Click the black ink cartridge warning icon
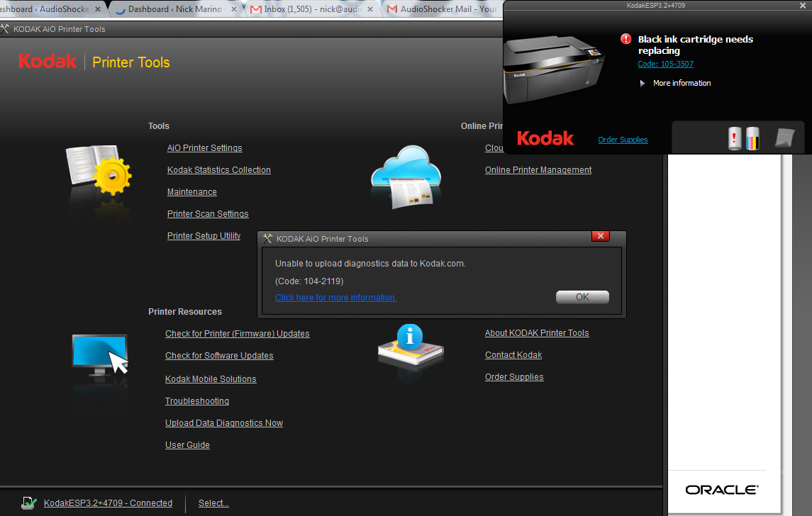The image size is (812, 516). tap(734, 138)
